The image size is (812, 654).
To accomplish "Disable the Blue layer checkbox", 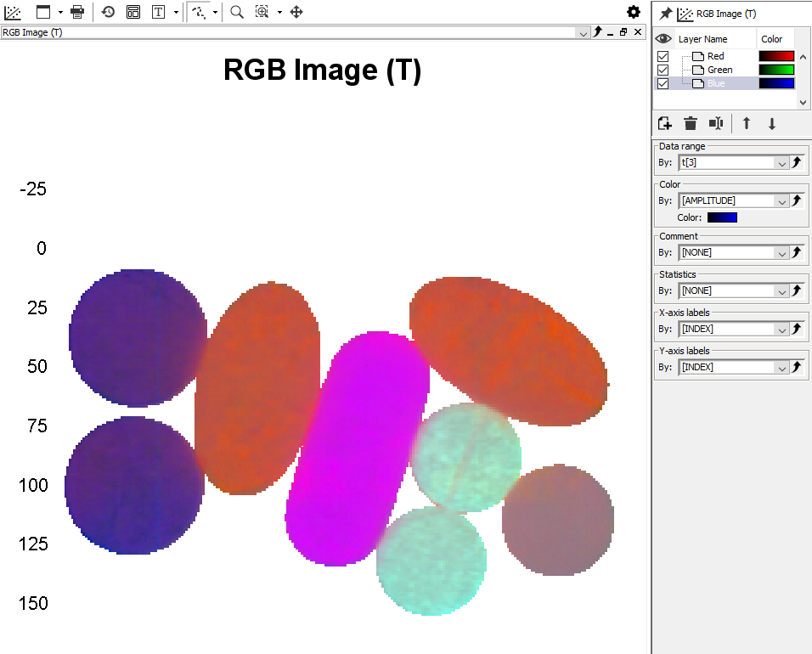I will [x=663, y=83].
